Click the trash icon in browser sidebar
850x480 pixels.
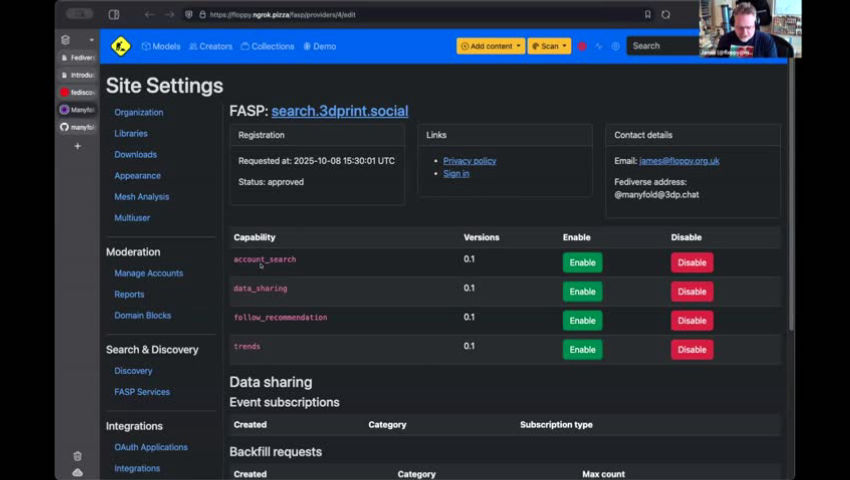click(77, 456)
